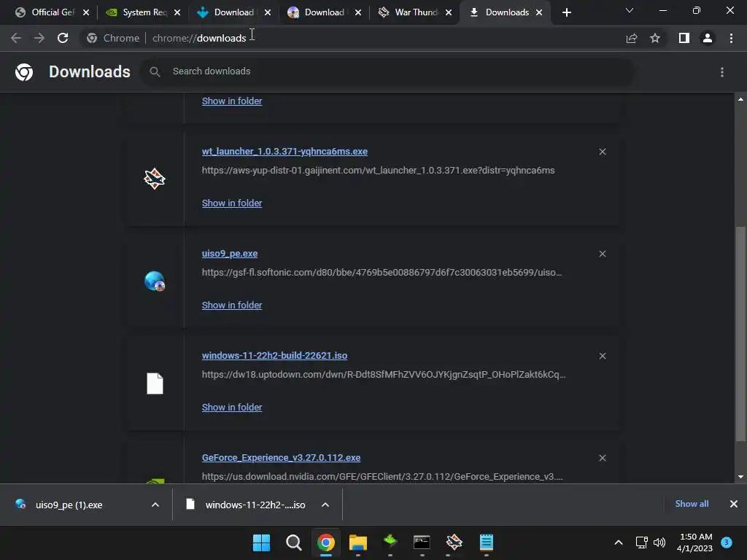Expand options for windows-11-22h2 iso shelf item

tap(325, 505)
